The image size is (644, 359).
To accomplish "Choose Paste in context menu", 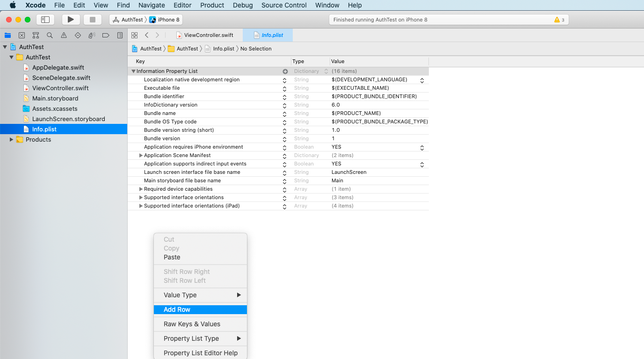I will click(x=200, y=257).
